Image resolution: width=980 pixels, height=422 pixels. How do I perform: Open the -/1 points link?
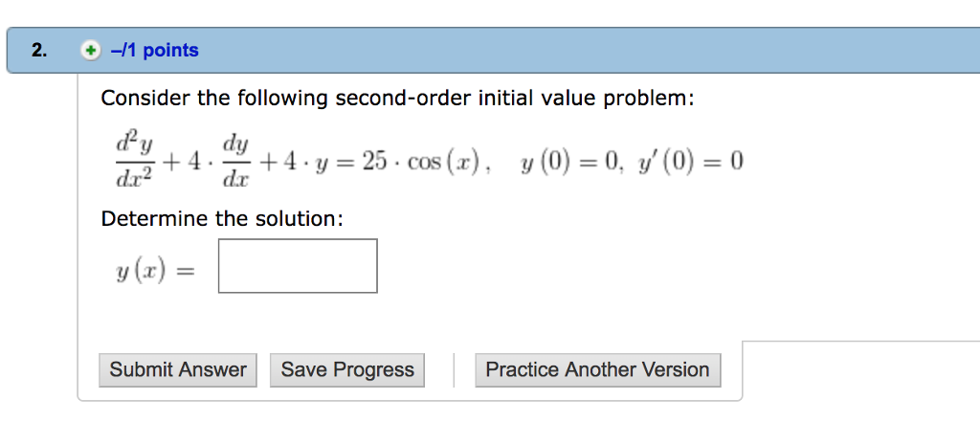pos(154,51)
